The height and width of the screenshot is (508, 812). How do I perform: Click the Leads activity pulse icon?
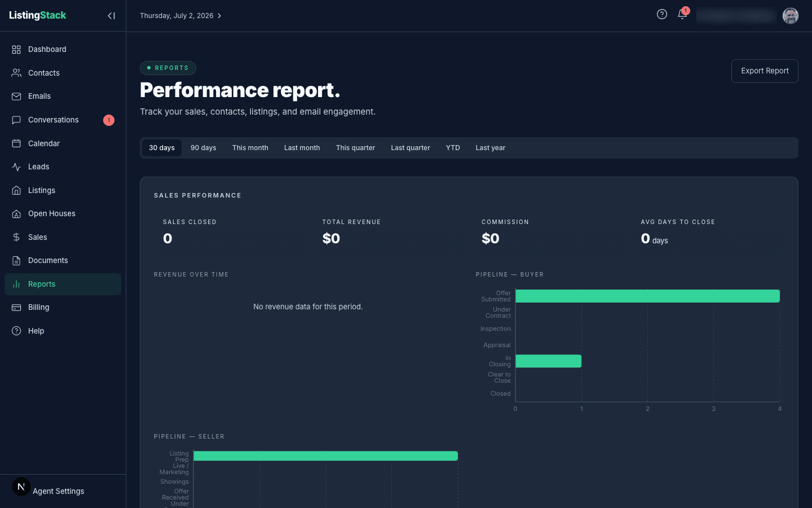16,167
